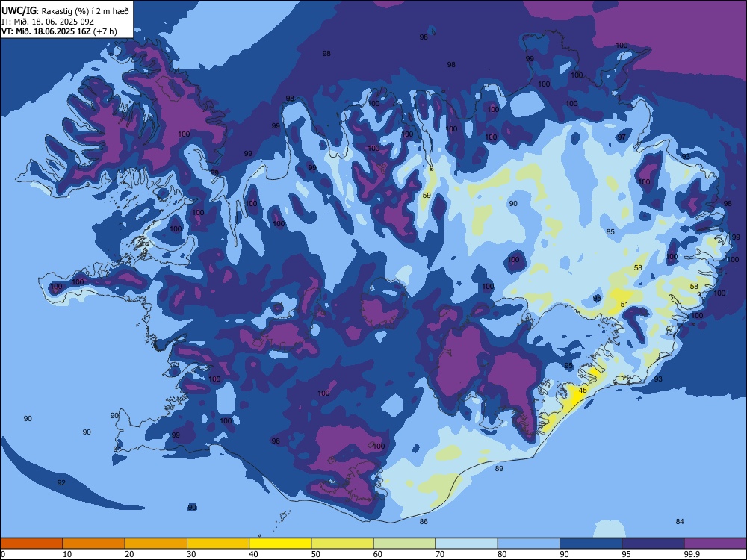The height and width of the screenshot is (560, 747).
Task: Click the dark blue 90–95 legend swatch
Action: [591, 544]
